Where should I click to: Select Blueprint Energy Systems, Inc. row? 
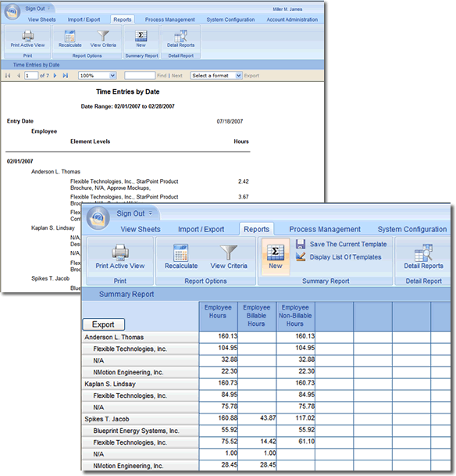click(x=140, y=431)
